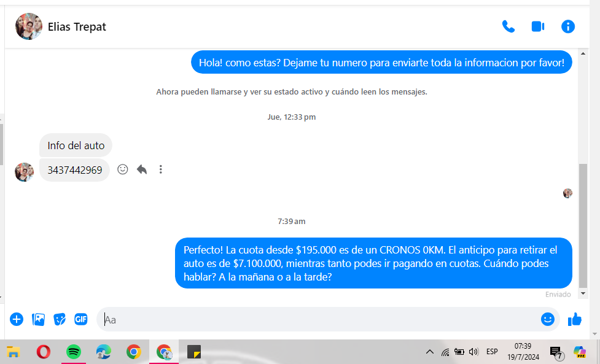The image size is (600, 364).
Task: Focus the Aa message input field
Action: click(x=316, y=319)
